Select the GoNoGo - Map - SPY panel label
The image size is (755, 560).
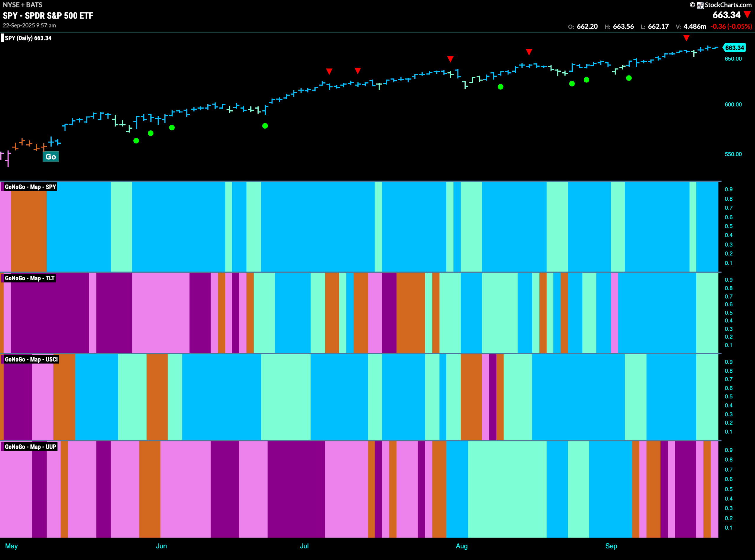coord(30,187)
